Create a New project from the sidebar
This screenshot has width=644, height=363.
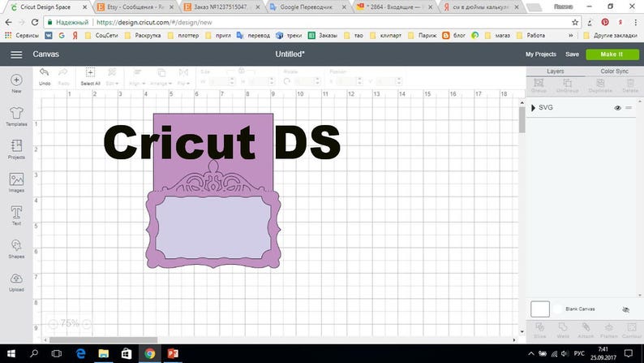point(16,84)
